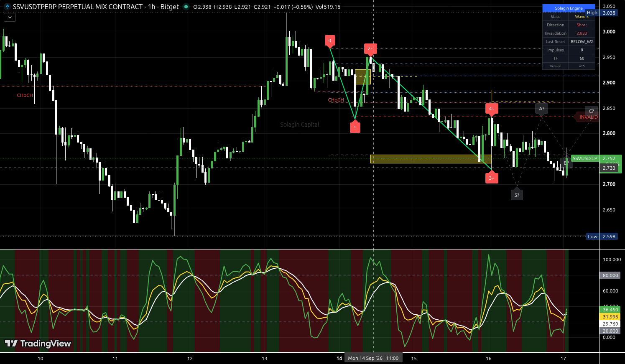Image resolution: width=625 pixels, height=364 pixels.
Task: Click the CHoCH label beside wave 1
Action: pyautogui.click(x=336, y=100)
